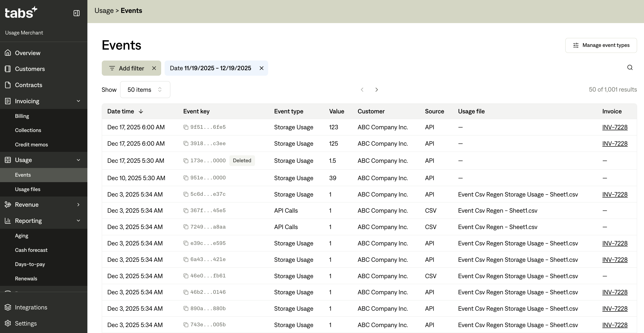The width and height of the screenshot is (644, 333).
Task: Click the search magnifier icon
Action: pos(630,67)
